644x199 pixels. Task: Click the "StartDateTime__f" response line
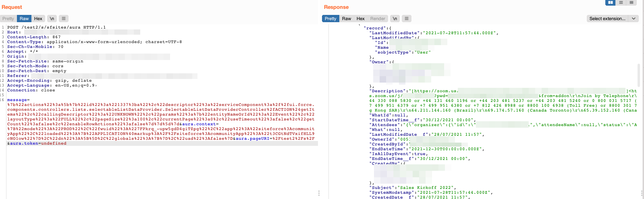pyautogui.click(x=423, y=120)
